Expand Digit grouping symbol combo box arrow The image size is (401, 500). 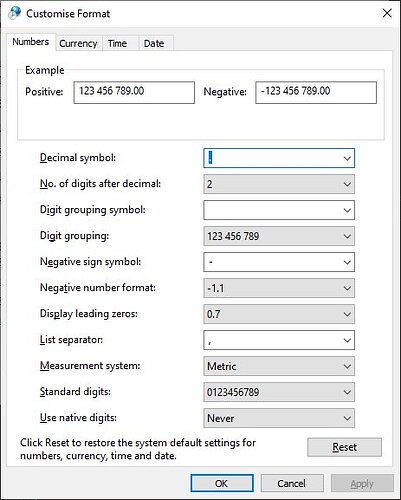pos(347,210)
